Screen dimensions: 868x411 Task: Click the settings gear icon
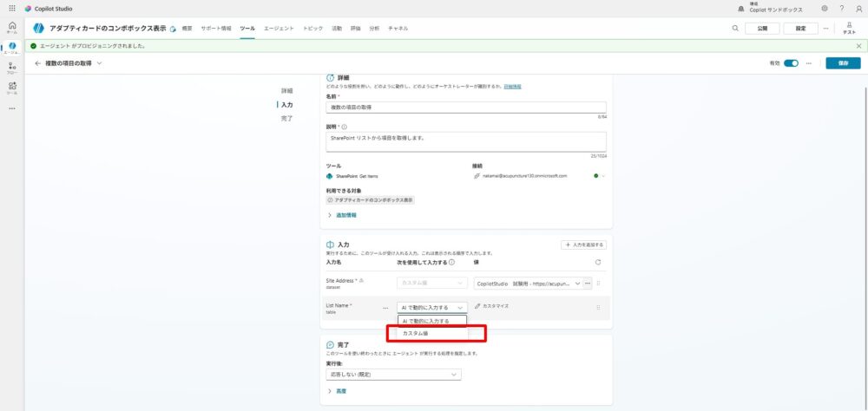click(x=824, y=9)
